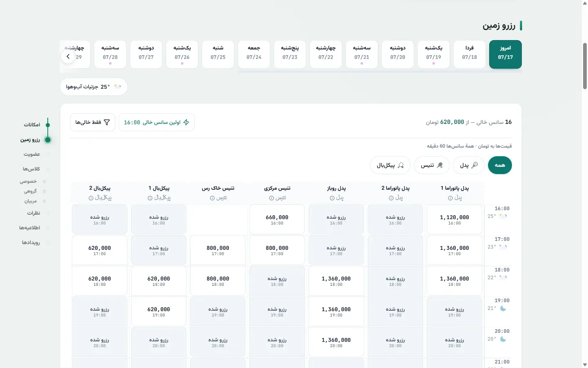This screenshot has height=368, width=588.
Task: Click the left chevron in the date strip
Action: click(68, 56)
